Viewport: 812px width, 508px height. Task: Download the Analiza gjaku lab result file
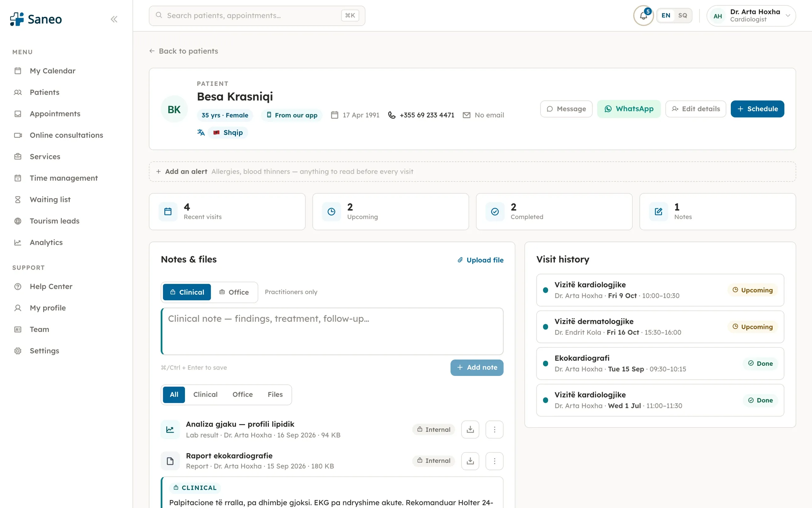470,429
